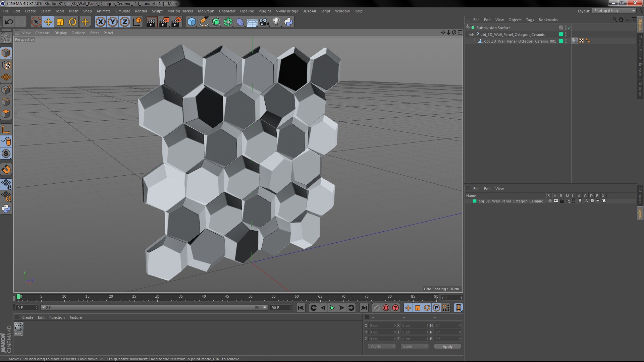Switch to Coordinate System tool

pyautogui.click(x=137, y=22)
